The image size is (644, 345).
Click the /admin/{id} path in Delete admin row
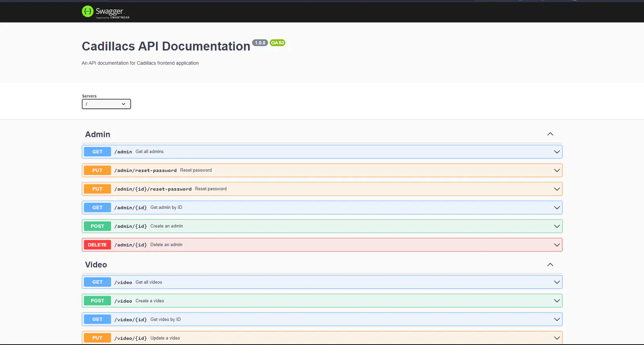click(131, 245)
